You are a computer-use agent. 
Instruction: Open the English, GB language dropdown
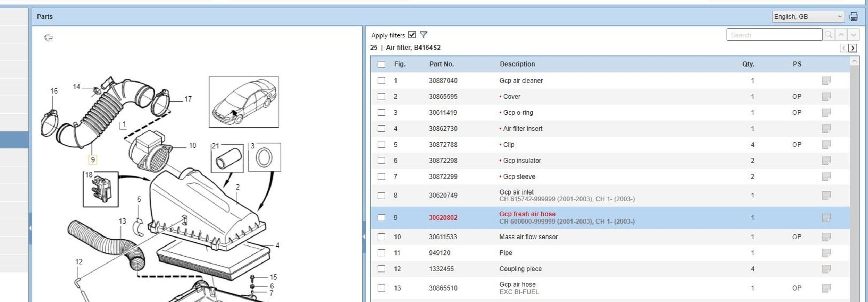point(808,17)
